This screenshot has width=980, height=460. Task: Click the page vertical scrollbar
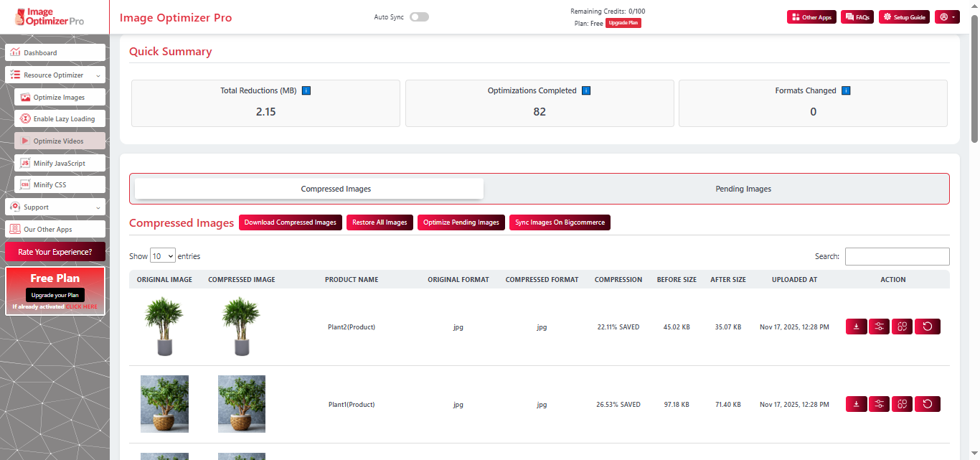tap(974, 79)
